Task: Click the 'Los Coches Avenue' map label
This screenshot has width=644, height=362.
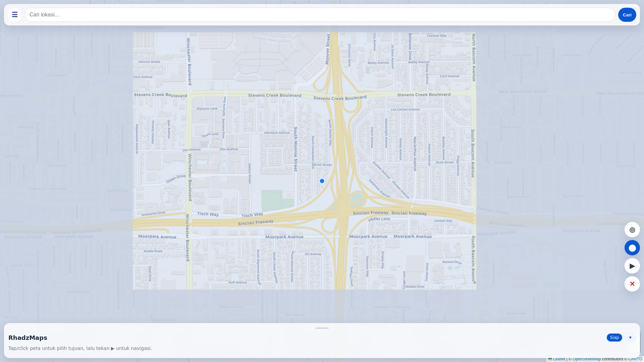Action: pos(406,109)
